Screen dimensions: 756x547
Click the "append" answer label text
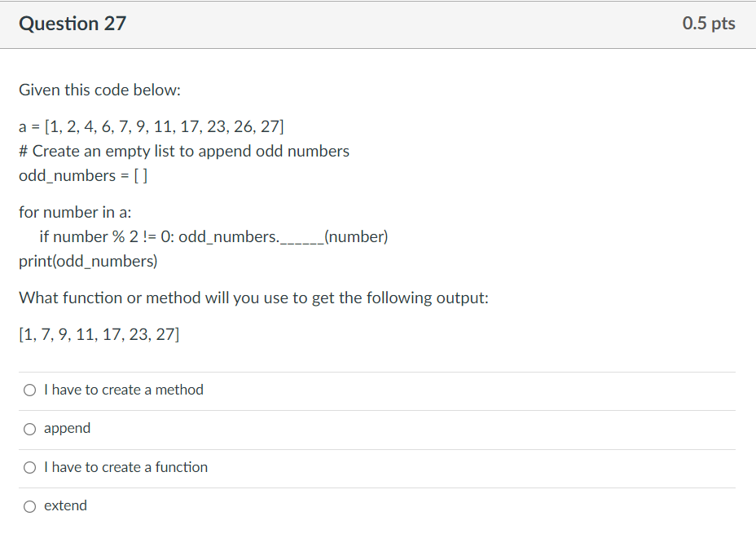[68, 428]
